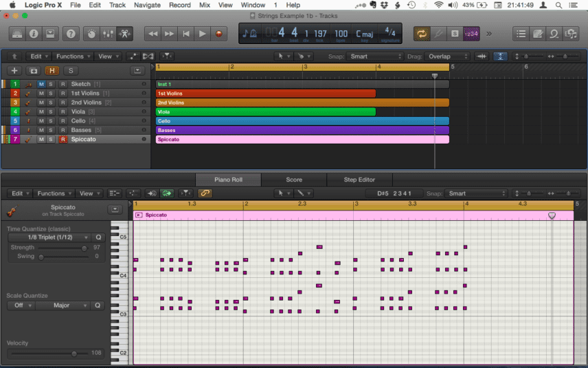Open Drag Overlap dropdown
The height and width of the screenshot is (368, 588).
447,56
